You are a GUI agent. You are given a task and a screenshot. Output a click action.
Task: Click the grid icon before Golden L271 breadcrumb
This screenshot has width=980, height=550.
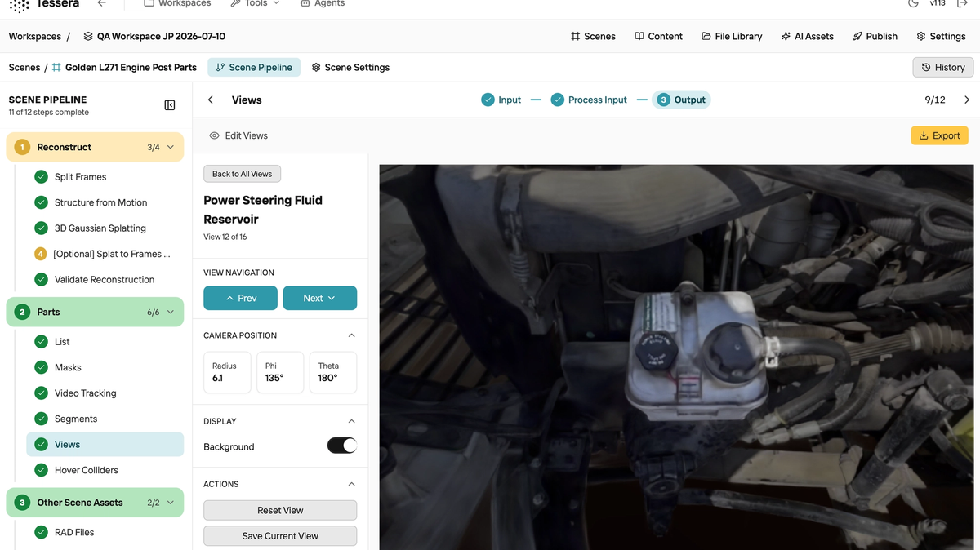56,67
